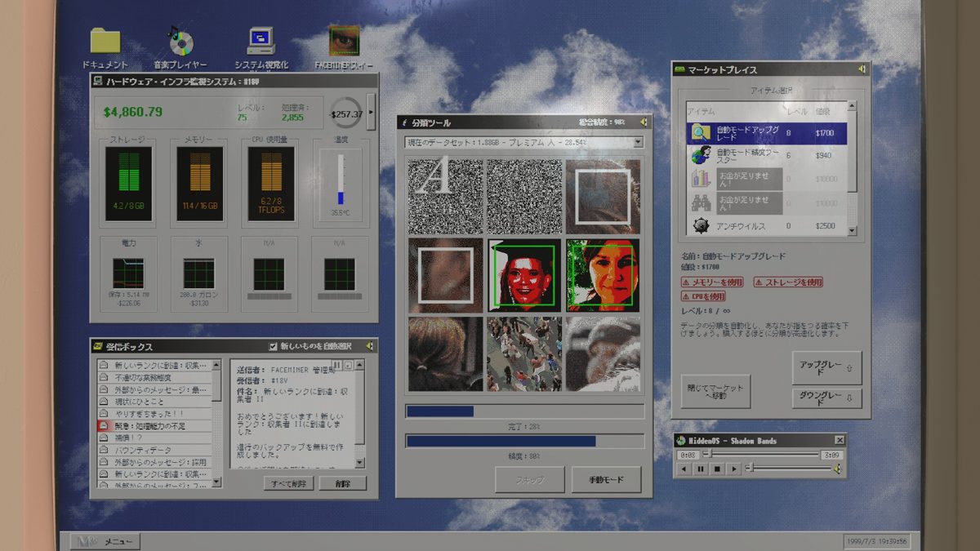Open the FACEMINER eye desktop icon
Image resolution: width=980 pixels, height=551 pixels.
click(344, 41)
